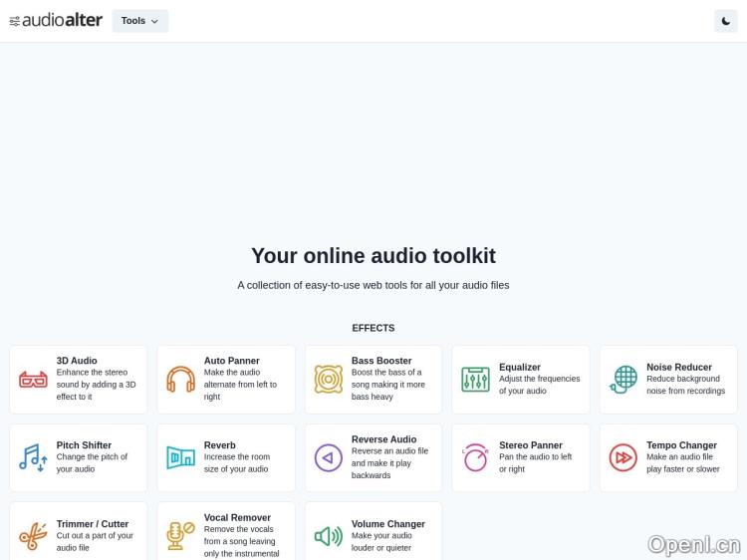This screenshot has height=560, width=747.
Task: Click 'Cut out a part of your audio' text
Action: (95, 542)
